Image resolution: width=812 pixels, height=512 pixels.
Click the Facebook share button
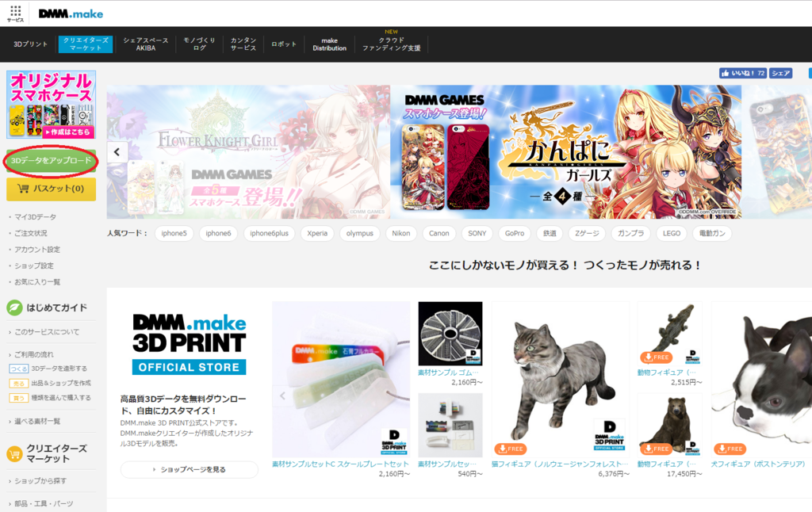tap(780, 74)
